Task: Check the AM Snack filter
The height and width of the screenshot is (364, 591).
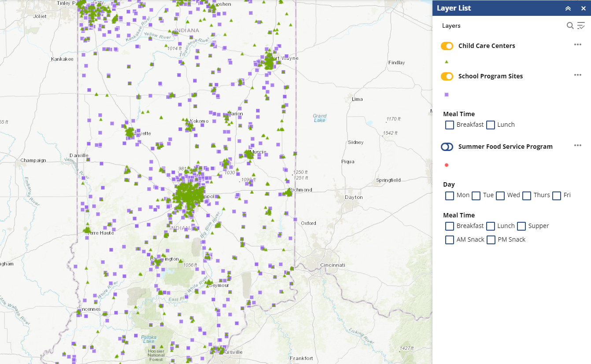Action: [x=450, y=240]
